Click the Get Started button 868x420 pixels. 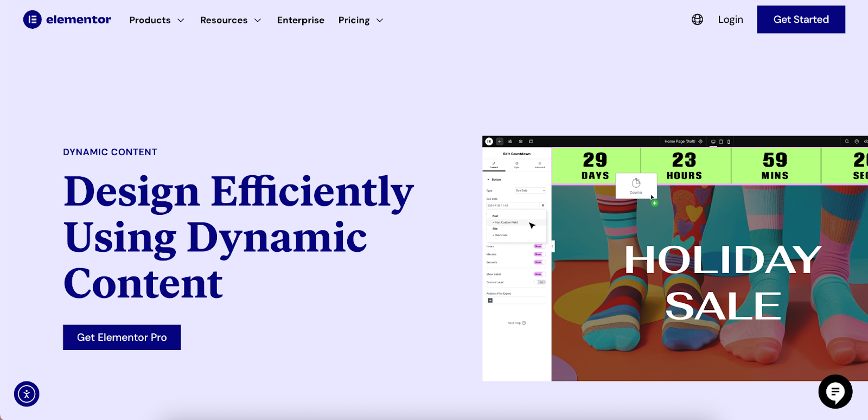(801, 20)
